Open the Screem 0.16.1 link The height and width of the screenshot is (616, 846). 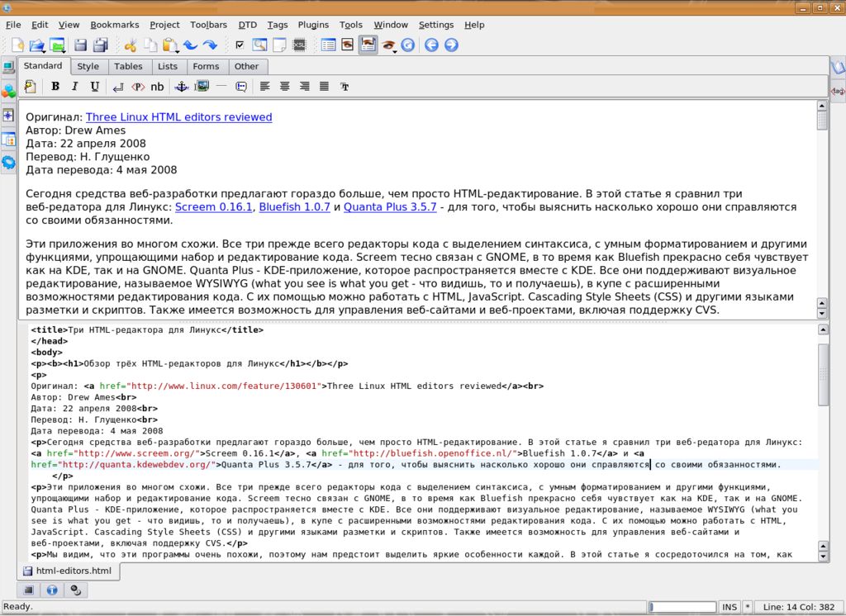point(214,207)
